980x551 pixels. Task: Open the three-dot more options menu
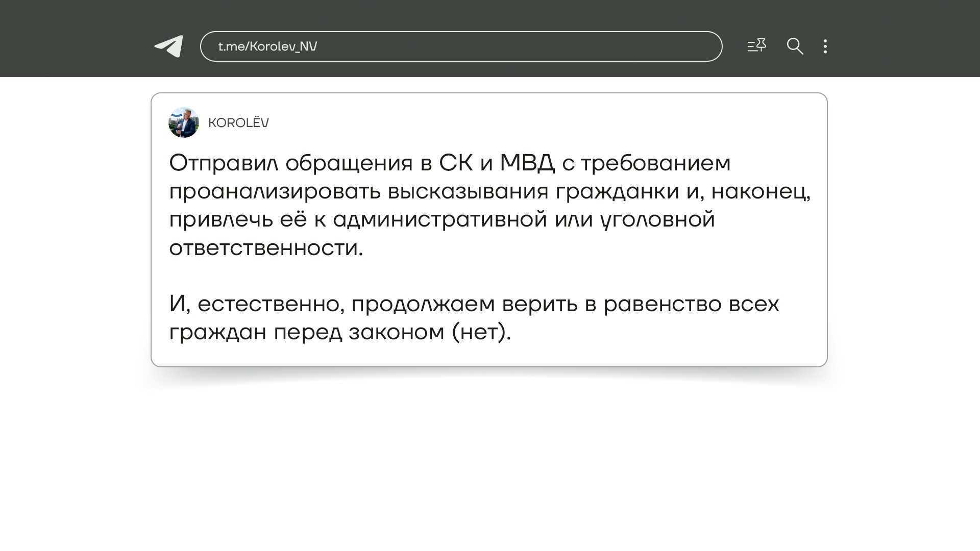(x=825, y=46)
